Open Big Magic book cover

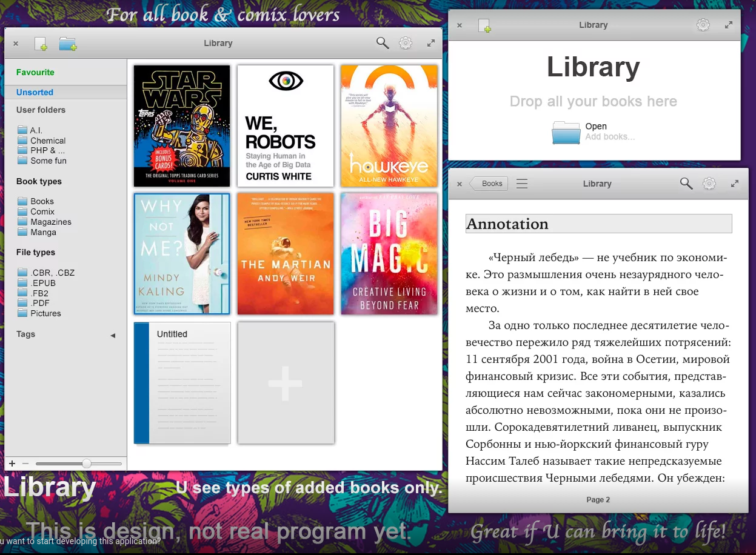[389, 254]
